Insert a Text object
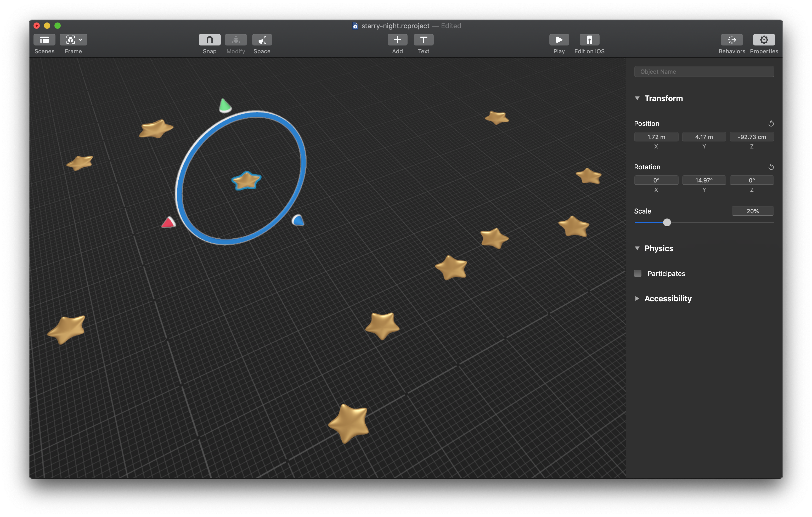The image size is (812, 517). (x=424, y=40)
